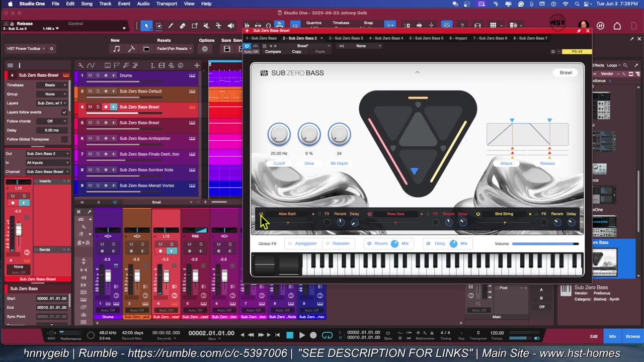The height and width of the screenshot is (362, 644).
Task: Open Options gear in HST toolbar
Action: pyautogui.click(x=205, y=49)
